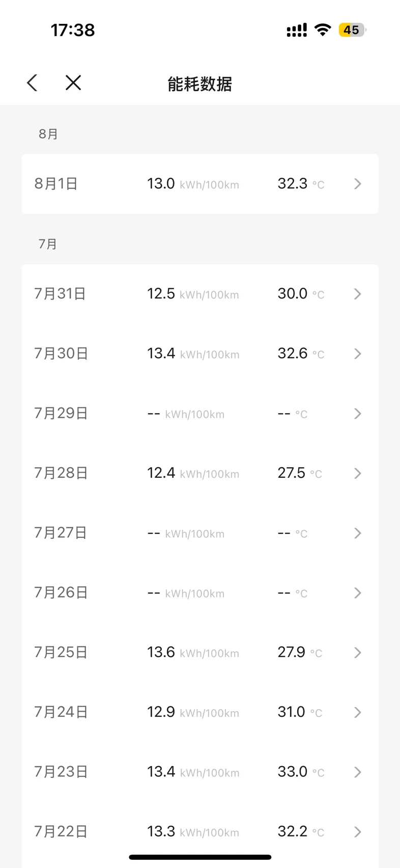Tap the battery indicator in status bar
This screenshot has height=868, width=400.
coord(352,30)
